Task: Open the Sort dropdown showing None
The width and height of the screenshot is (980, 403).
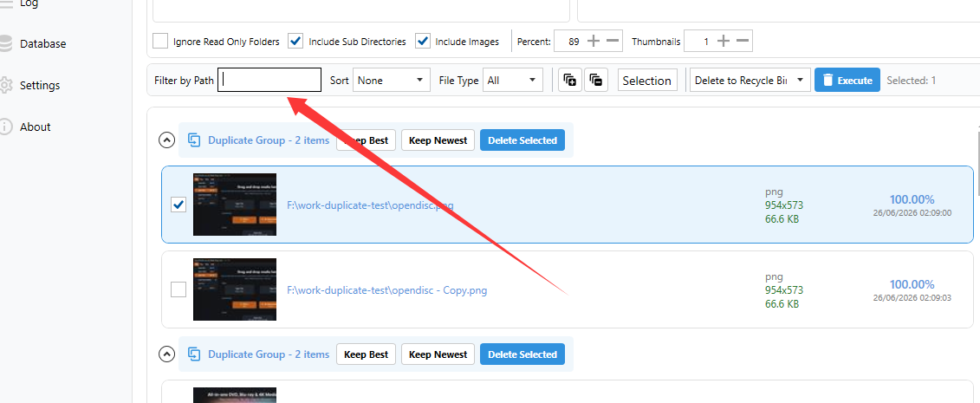Action: [x=392, y=80]
